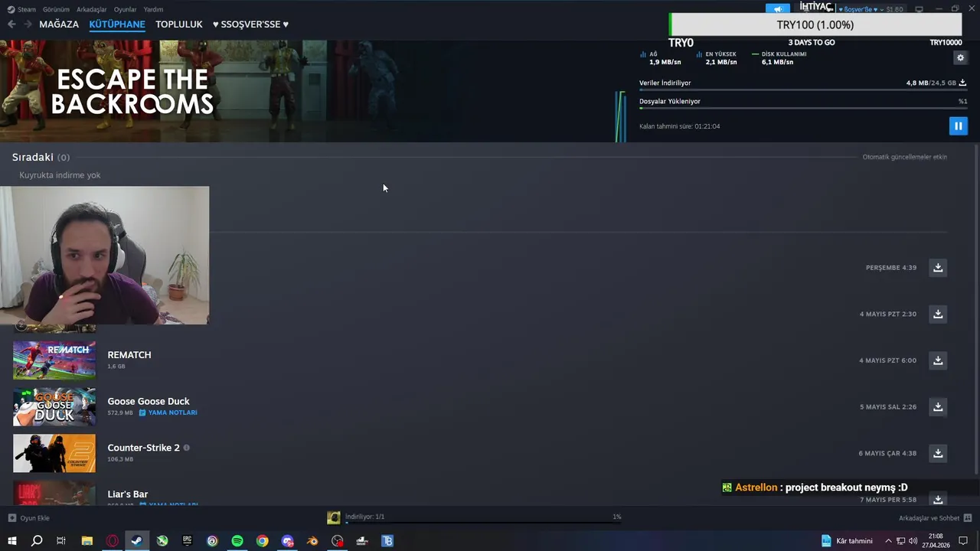This screenshot has width=980, height=551.
Task: Open the Counter-Strike 2 thumbnail
Action: [x=54, y=453]
